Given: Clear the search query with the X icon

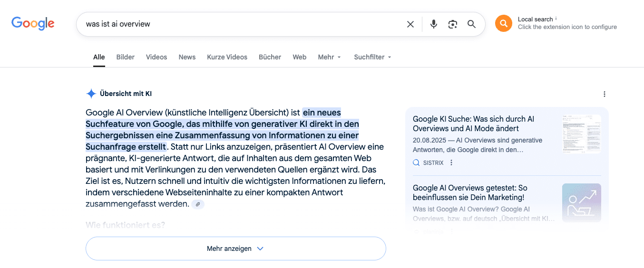Looking at the screenshot, I should [x=410, y=24].
